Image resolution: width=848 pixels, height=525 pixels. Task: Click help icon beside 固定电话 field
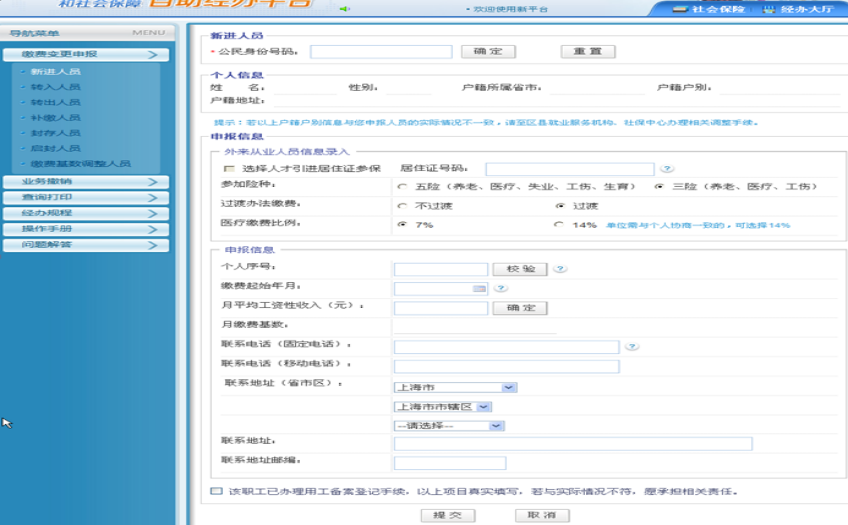click(x=632, y=347)
